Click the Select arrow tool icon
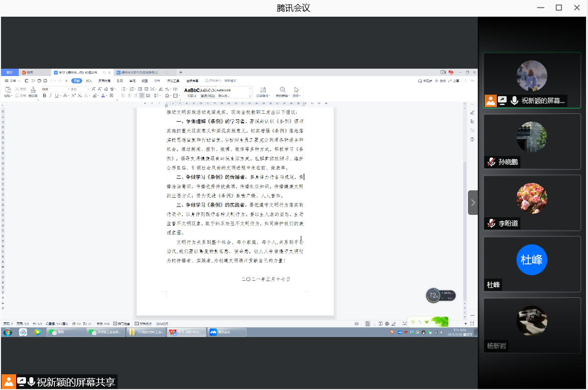Screen dimensions: 588x390 pos(296,90)
